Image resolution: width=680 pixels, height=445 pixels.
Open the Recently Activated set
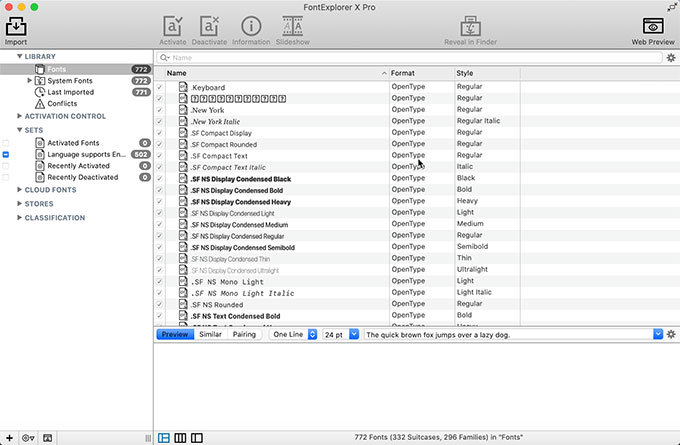(78, 166)
